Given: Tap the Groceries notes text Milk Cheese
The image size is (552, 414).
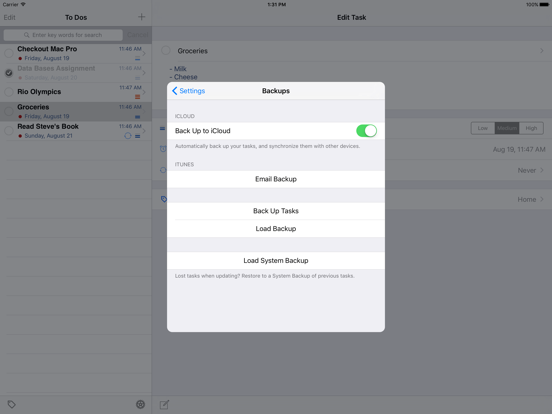Looking at the screenshot, I should click(x=183, y=73).
